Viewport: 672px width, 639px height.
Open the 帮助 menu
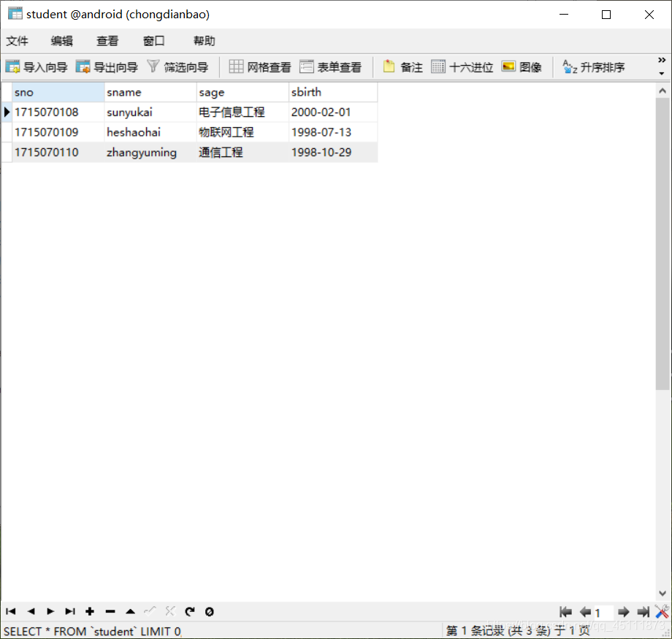[x=204, y=41]
